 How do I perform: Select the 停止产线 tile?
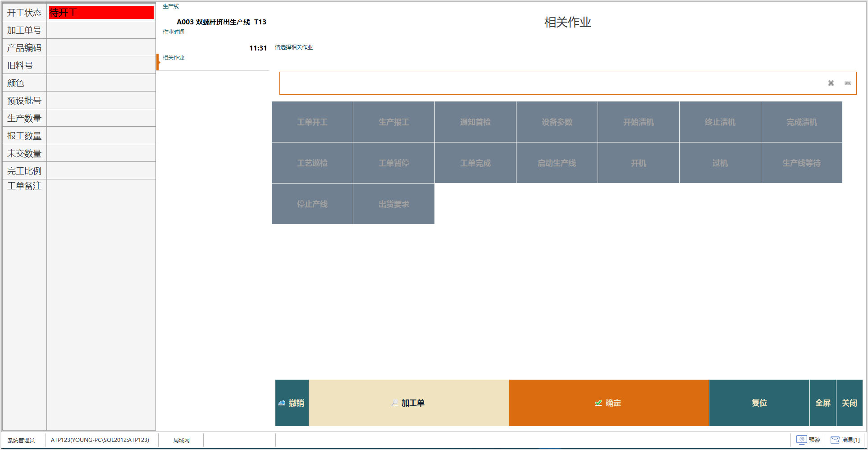[x=312, y=204]
